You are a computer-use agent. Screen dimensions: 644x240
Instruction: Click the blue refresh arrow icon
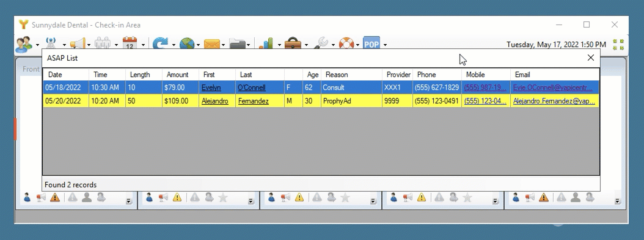pyautogui.click(x=161, y=43)
